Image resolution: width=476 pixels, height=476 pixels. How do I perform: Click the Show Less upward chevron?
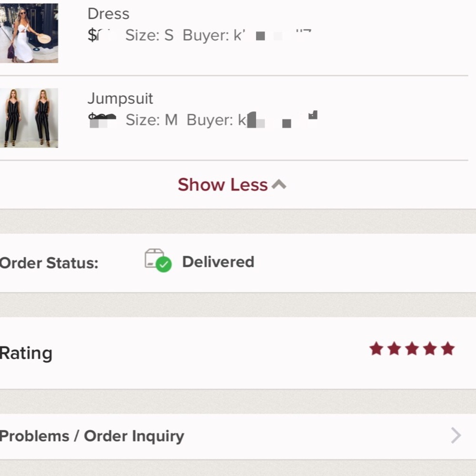[x=279, y=184]
